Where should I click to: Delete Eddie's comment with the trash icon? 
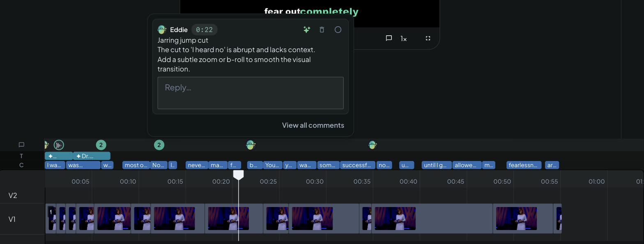point(322,30)
